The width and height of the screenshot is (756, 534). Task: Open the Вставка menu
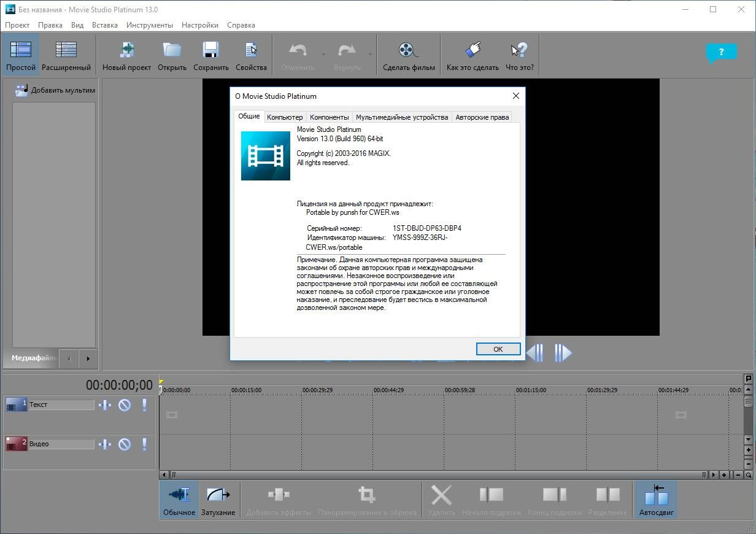pyautogui.click(x=105, y=25)
